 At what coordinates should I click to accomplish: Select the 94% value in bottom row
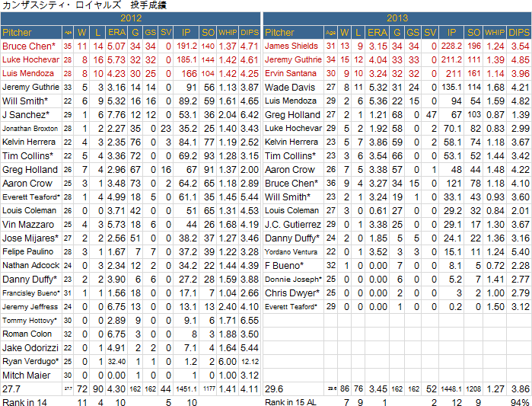click(520, 402)
